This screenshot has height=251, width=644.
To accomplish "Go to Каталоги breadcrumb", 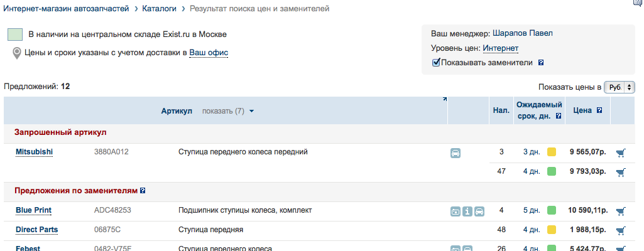I will point(159,9).
